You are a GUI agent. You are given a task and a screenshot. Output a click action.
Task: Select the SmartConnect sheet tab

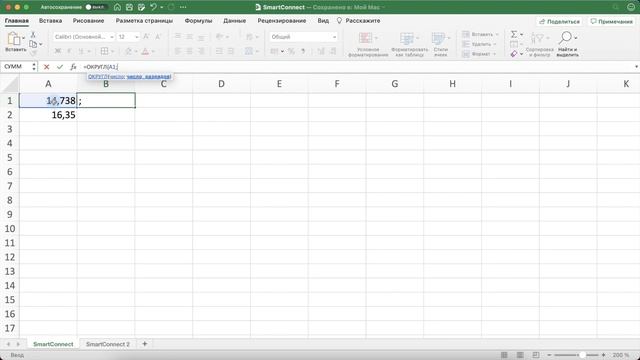point(53,344)
